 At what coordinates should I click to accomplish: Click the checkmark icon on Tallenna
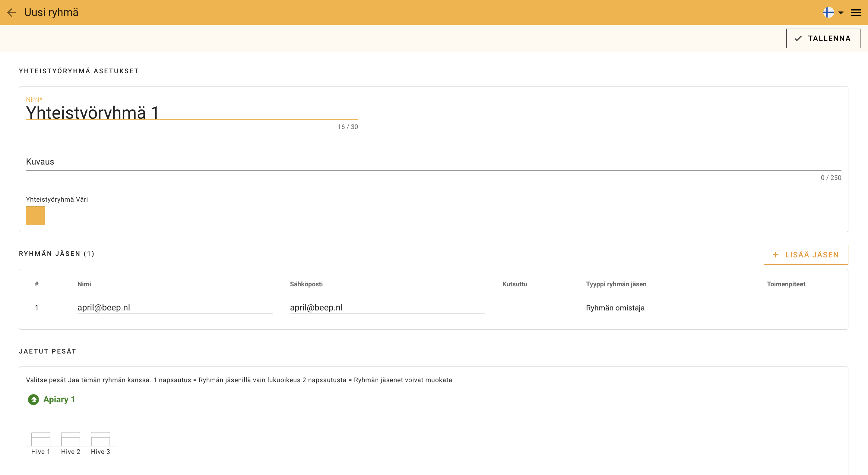[798, 38]
